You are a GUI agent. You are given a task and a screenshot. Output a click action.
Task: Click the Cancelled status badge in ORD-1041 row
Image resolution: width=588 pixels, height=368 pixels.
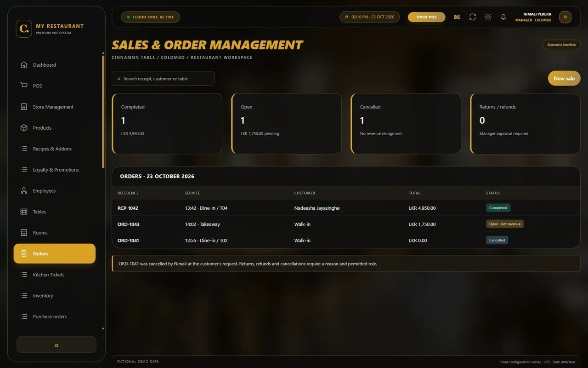coord(497,240)
